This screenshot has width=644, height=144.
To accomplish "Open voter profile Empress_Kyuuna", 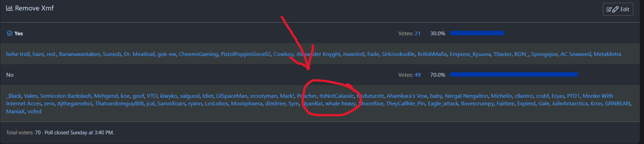I will pos(470,54).
